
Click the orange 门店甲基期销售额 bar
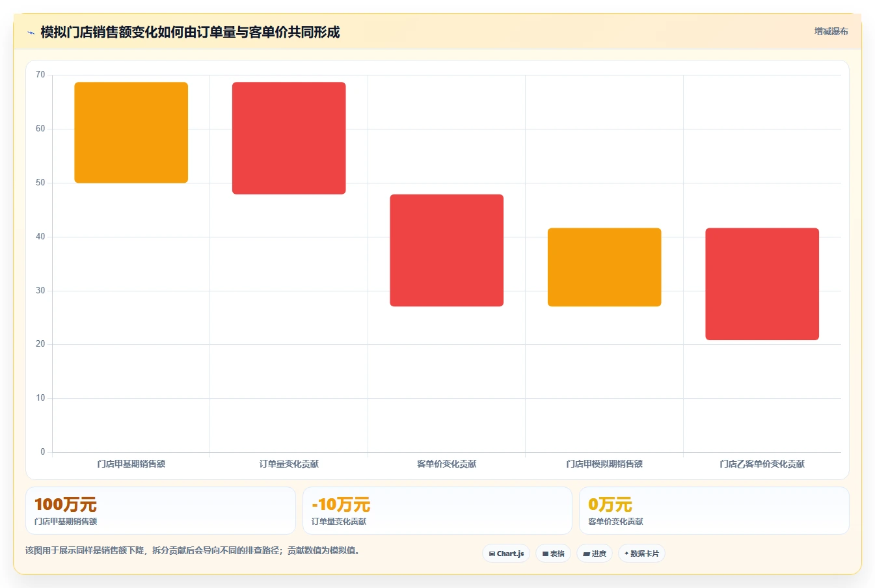(131, 133)
